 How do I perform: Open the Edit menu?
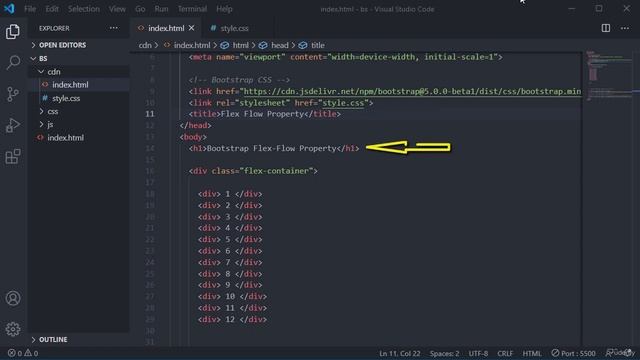52,9
